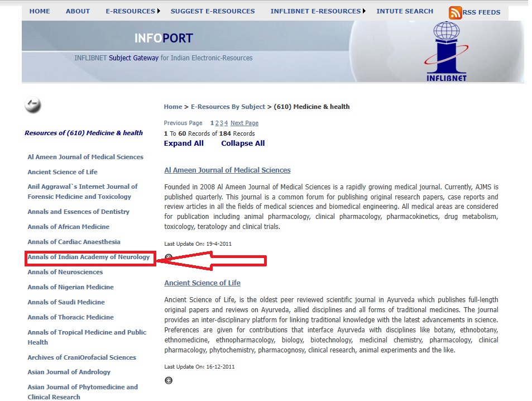Open Annals of Indian Academy of Neurology

[89, 257]
